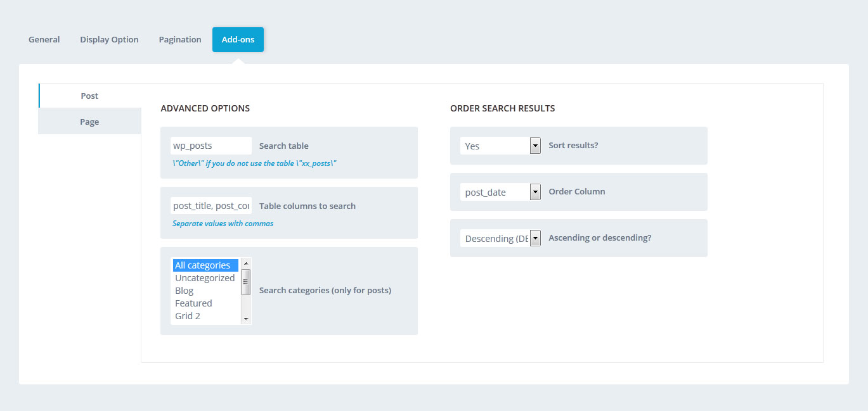Click the categories list scroll down arrow
The image size is (868, 411).
click(x=246, y=319)
